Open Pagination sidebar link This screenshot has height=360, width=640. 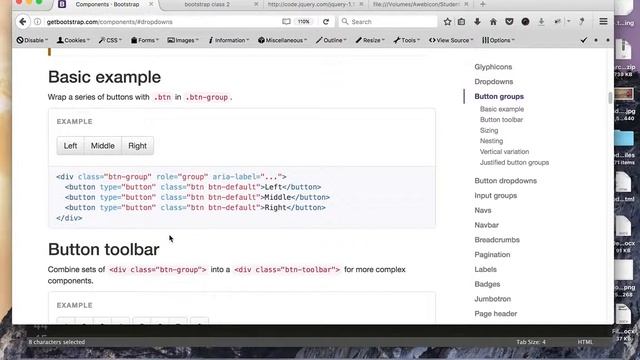click(x=492, y=255)
